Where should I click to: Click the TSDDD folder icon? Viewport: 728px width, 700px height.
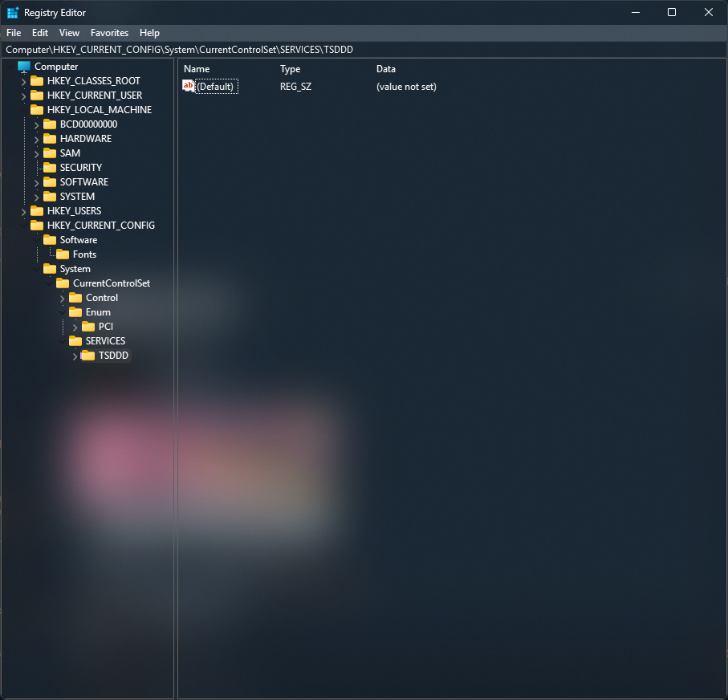88,356
